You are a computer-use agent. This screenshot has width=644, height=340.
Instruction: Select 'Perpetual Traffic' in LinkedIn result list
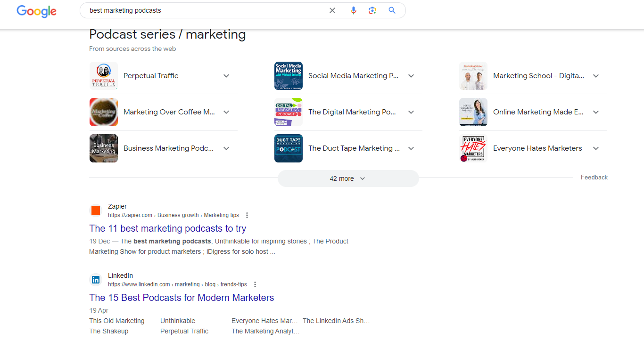click(x=184, y=331)
